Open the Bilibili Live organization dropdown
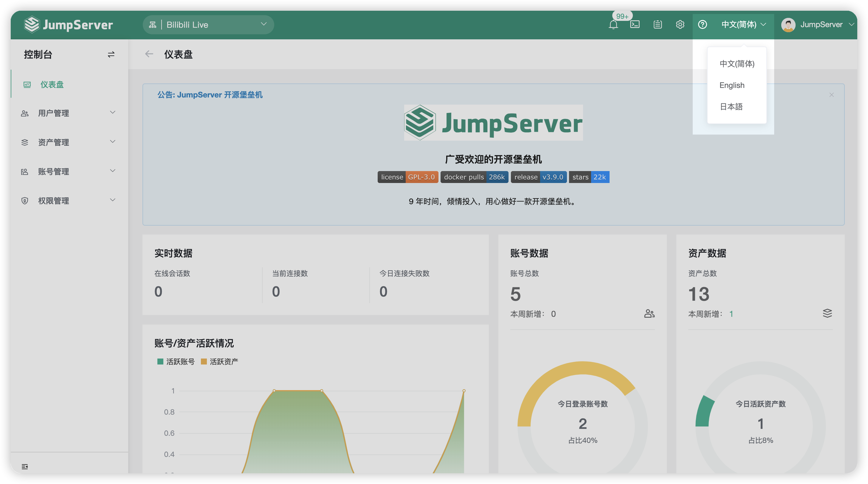This screenshot has height=484, width=868. click(208, 24)
